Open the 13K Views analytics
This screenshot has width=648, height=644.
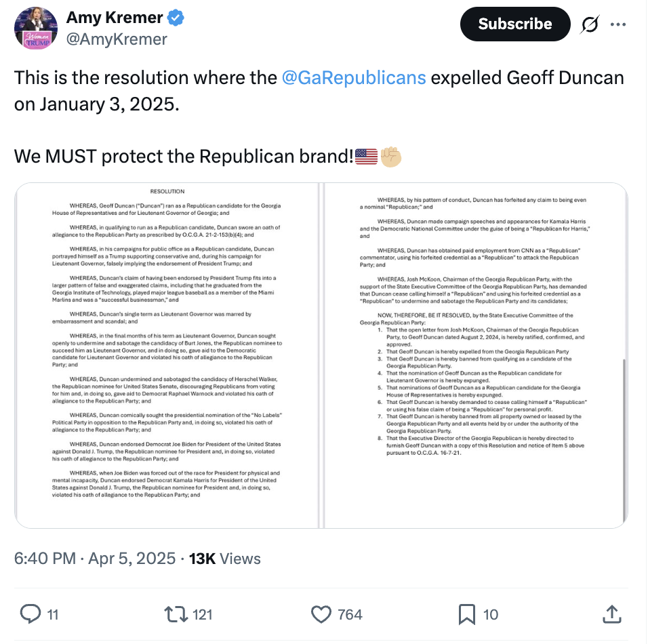[225, 559]
